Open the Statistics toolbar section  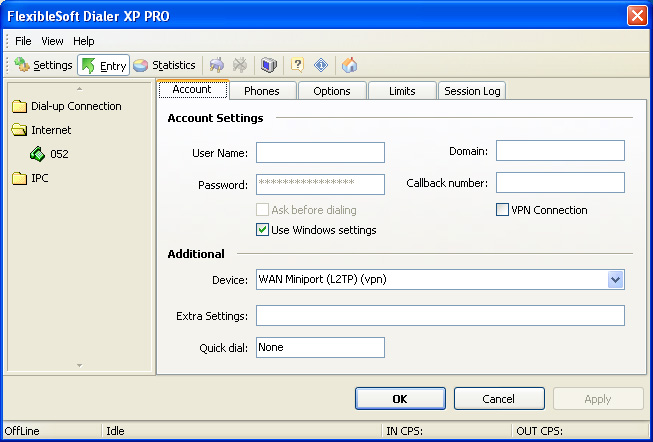pyautogui.click(x=164, y=65)
